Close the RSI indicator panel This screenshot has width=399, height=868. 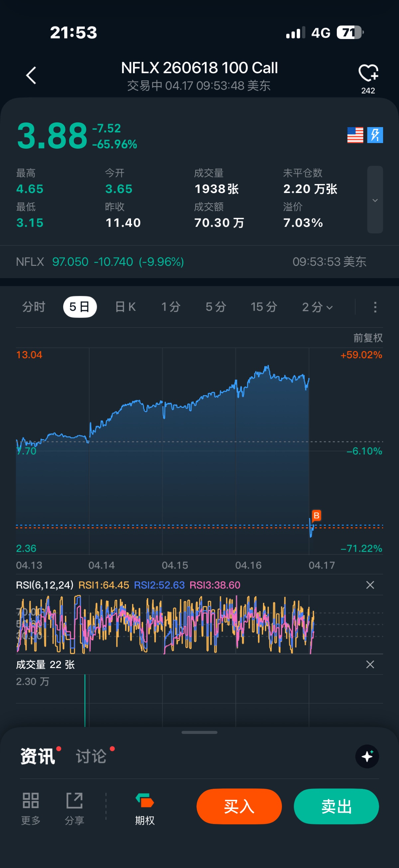pos(370,585)
